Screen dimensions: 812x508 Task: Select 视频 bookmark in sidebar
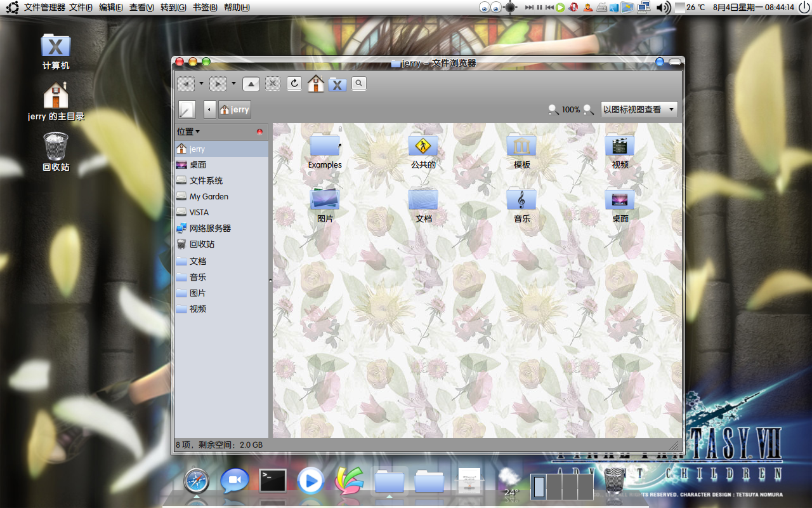pyautogui.click(x=221, y=309)
